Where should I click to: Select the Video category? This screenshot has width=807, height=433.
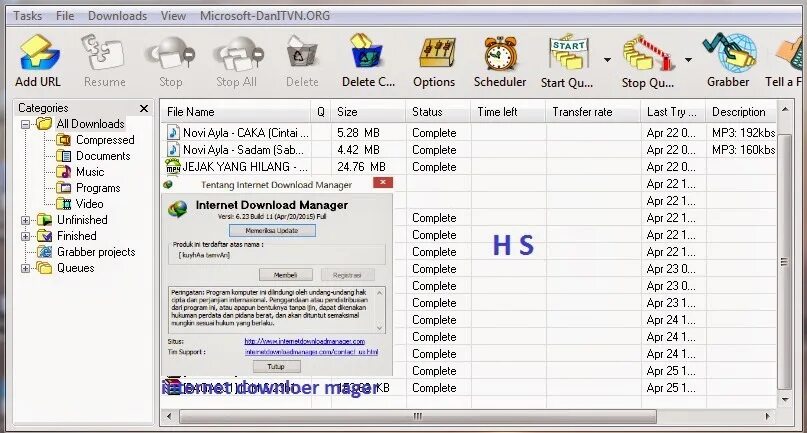click(x=90, y=204)
